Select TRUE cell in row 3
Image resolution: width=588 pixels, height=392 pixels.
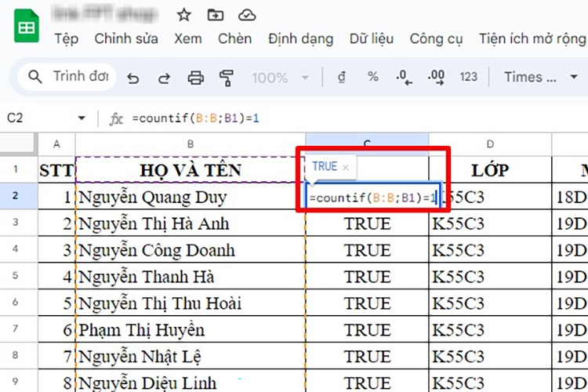(x=368, y=223)
